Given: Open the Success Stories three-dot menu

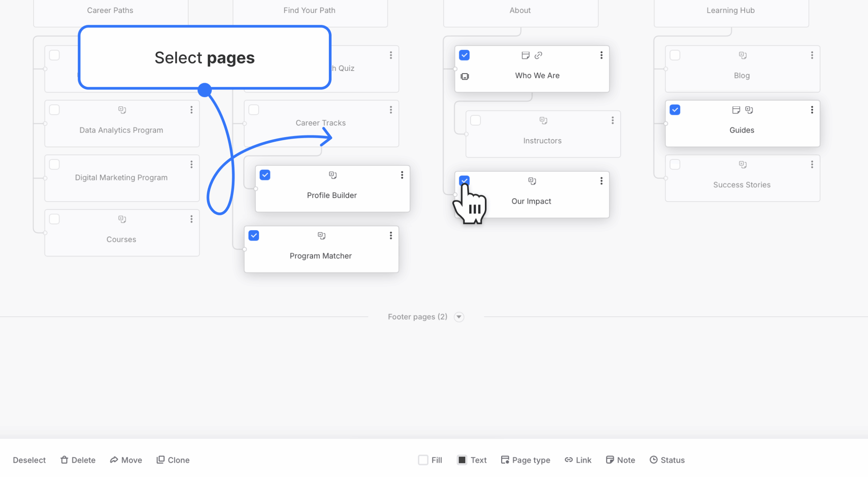Looking at the screenshot, I should click(x=812, y=164).
